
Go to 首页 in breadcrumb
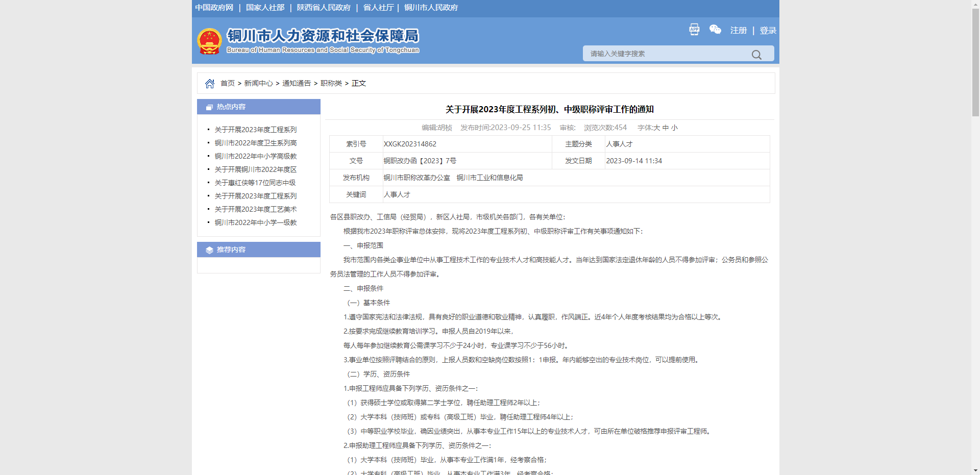(x=228, y=83)
